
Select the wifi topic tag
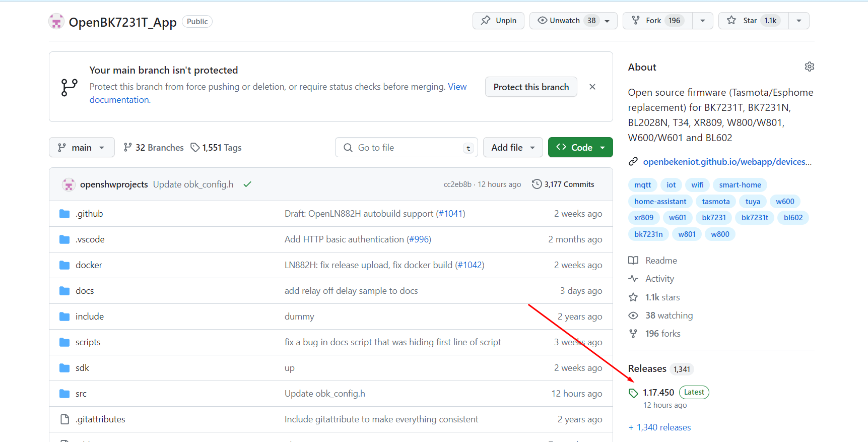pyautogui.click(x=697, y=185)
